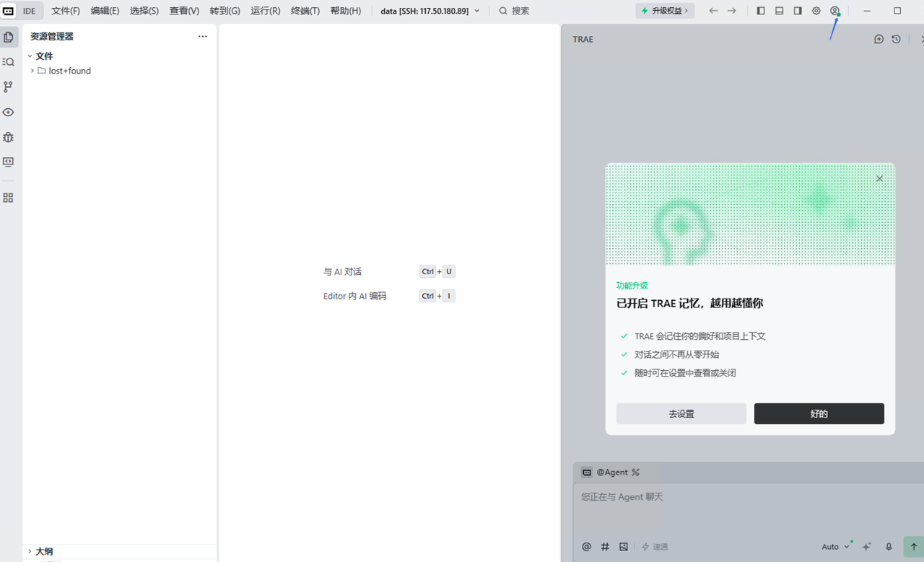The width and height of the screenshot is (924, 562).
Task: Open the data SSH remote connection dropdown
Action: [x=430, y=11]
